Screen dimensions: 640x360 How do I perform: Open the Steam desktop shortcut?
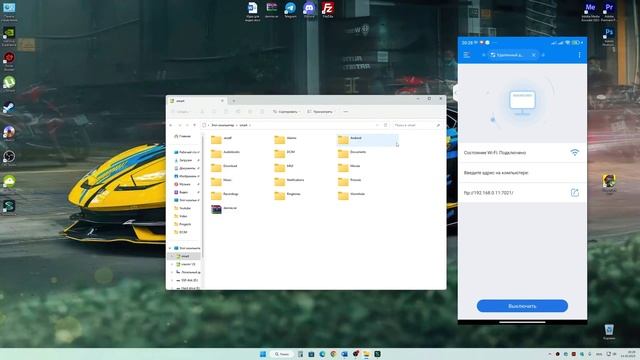coord(9,108)
